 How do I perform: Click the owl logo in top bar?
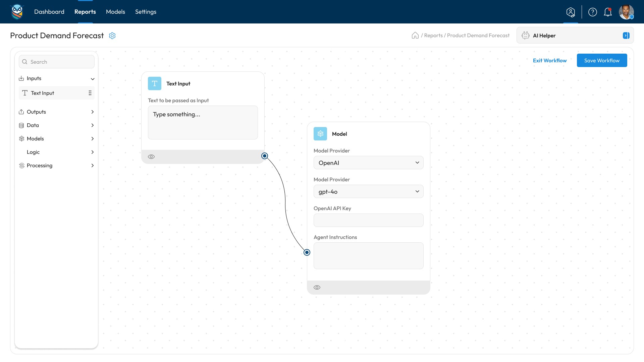pos(17,12)
